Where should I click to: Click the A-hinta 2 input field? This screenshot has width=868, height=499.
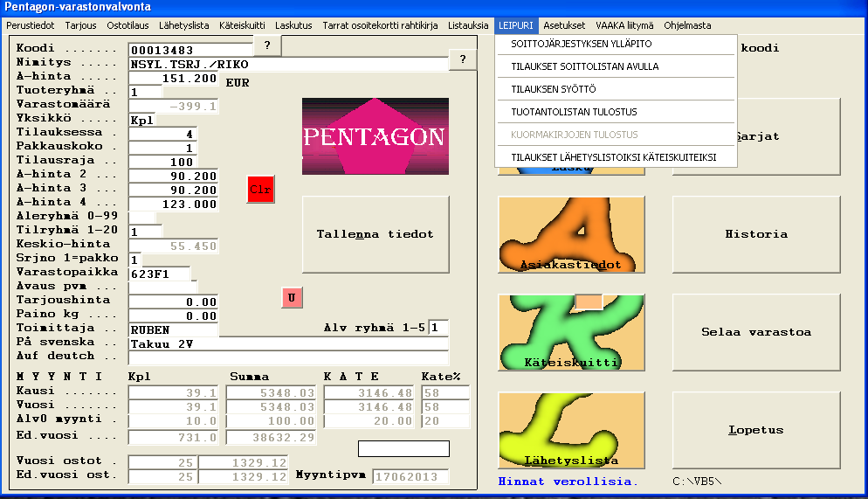coord(173,177)
